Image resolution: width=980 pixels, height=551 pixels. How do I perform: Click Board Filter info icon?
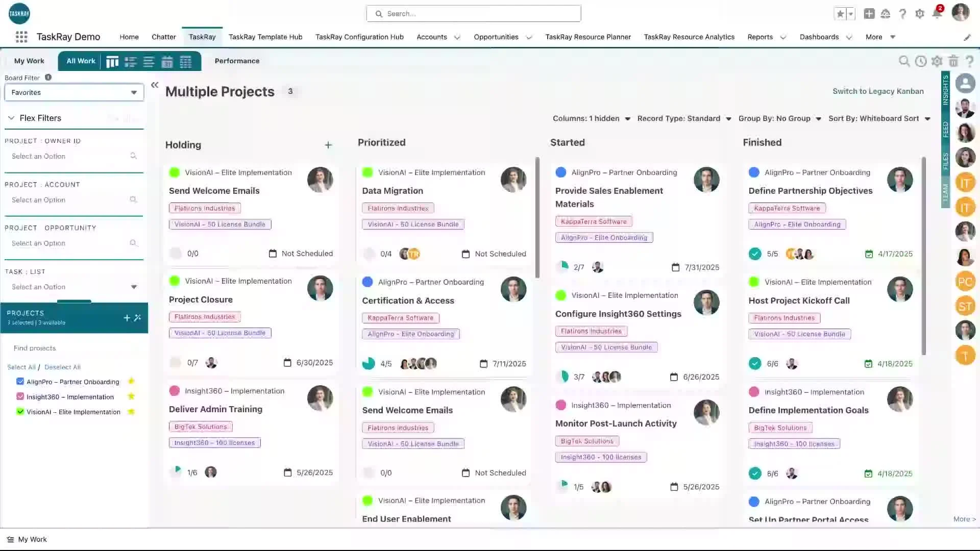pos(48,78)
